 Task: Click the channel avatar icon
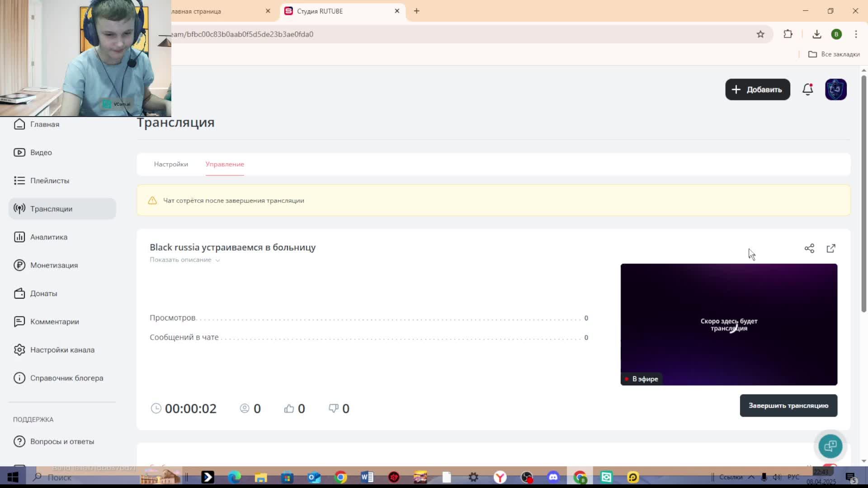point(835,89)
